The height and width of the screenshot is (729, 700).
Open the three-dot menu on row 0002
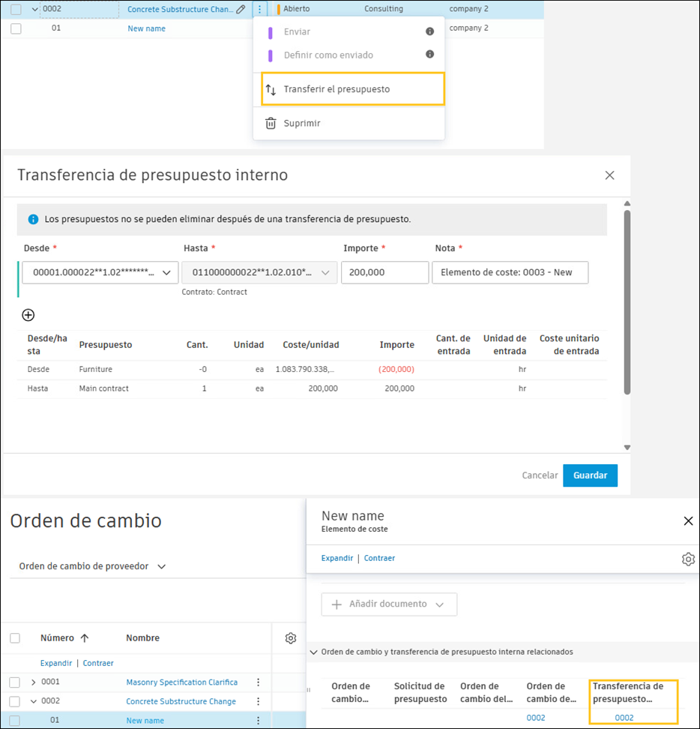pos(259,8)
